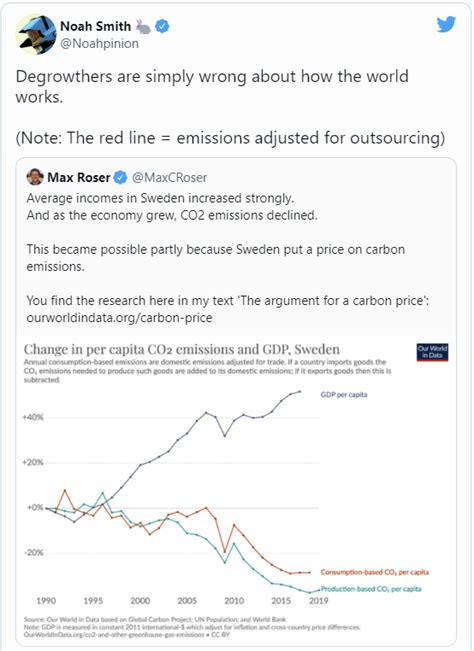Open the @MaxCRoser handle
Screen dimensions: 474x651
click(169, 178)
